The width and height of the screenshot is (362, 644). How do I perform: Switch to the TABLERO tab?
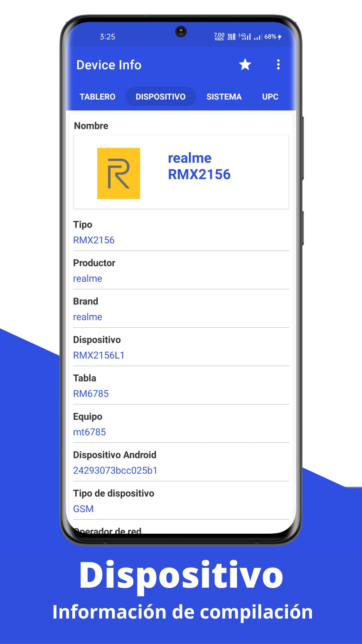tap(98, 97)
